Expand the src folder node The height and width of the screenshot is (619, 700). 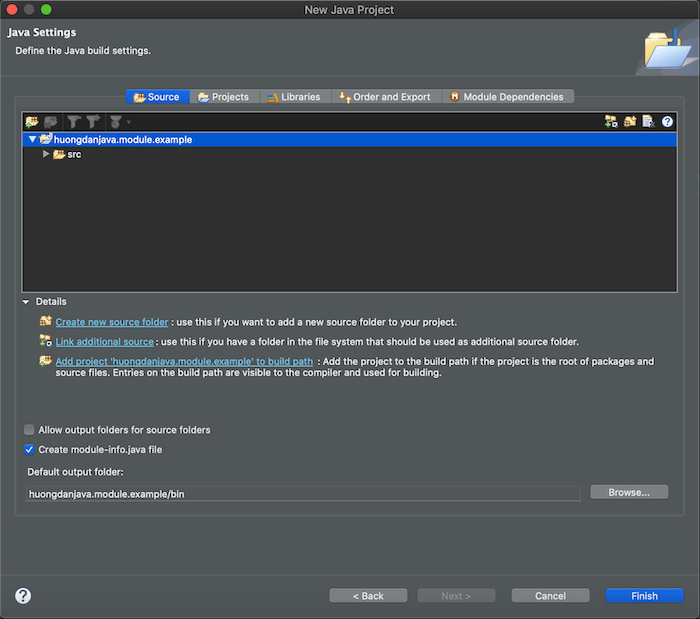46,154
